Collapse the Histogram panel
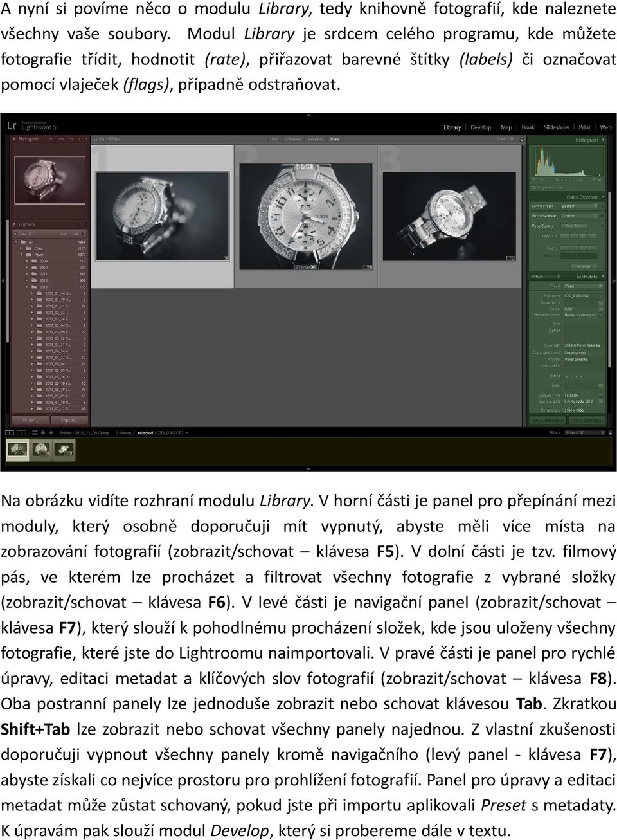Screen dimensions: 617x840 [602, 139]
